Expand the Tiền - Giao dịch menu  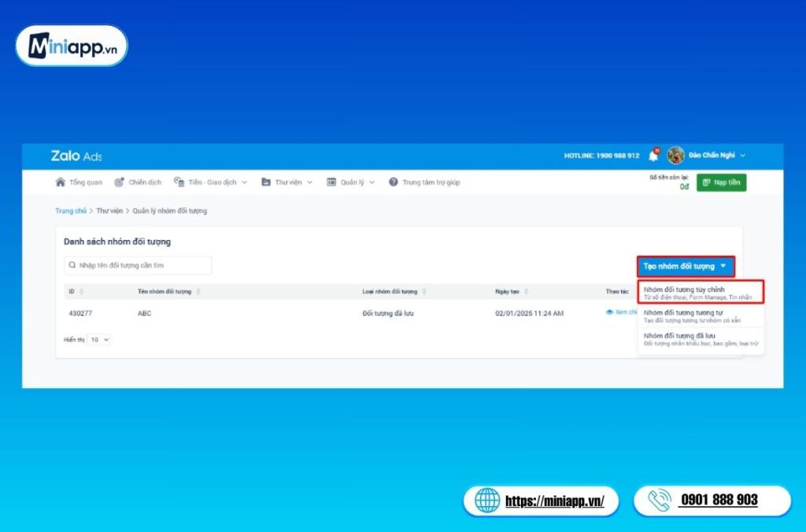coord(244,183)
